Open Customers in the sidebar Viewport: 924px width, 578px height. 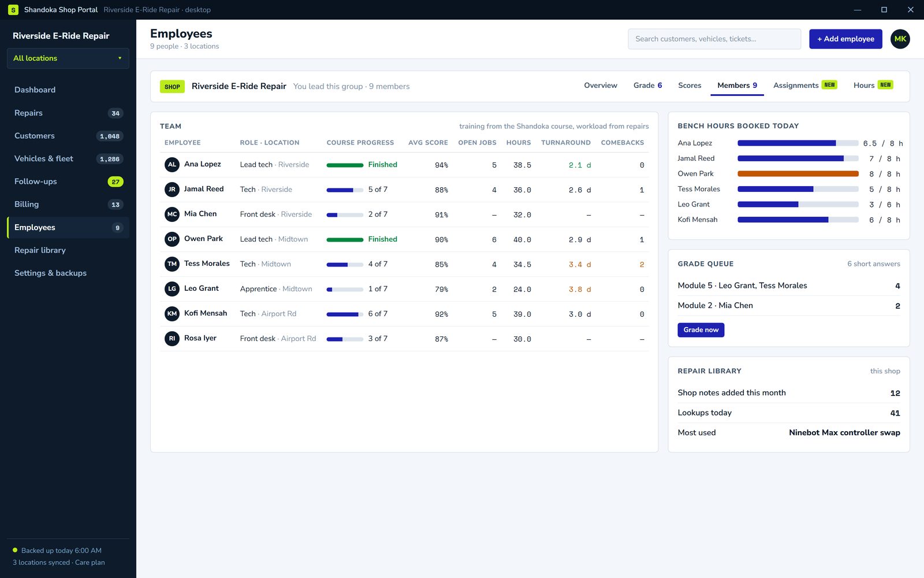pyautogui.click(x=68, y=136)
